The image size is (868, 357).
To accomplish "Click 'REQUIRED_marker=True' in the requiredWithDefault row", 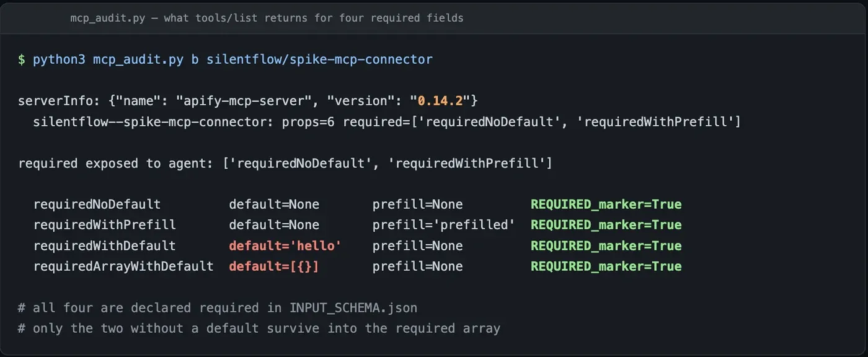I will click(606, 246).
